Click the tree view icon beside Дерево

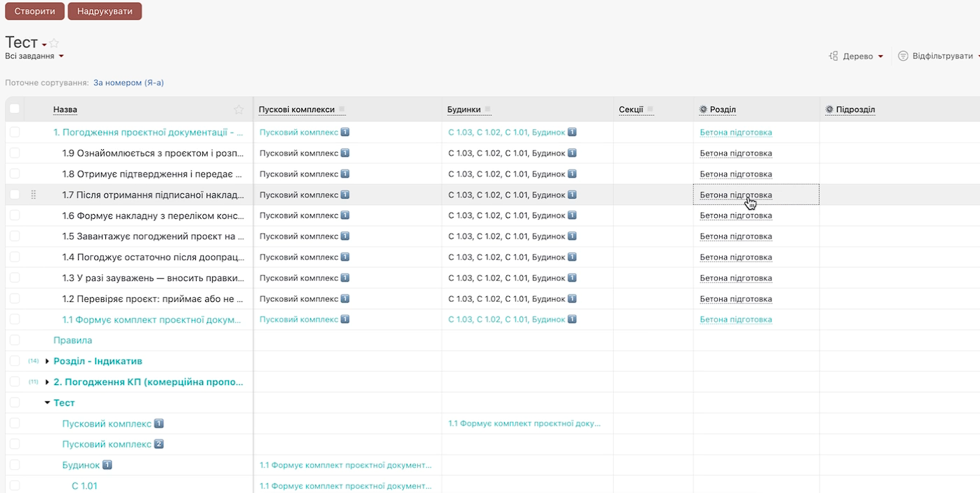(833, 56)
